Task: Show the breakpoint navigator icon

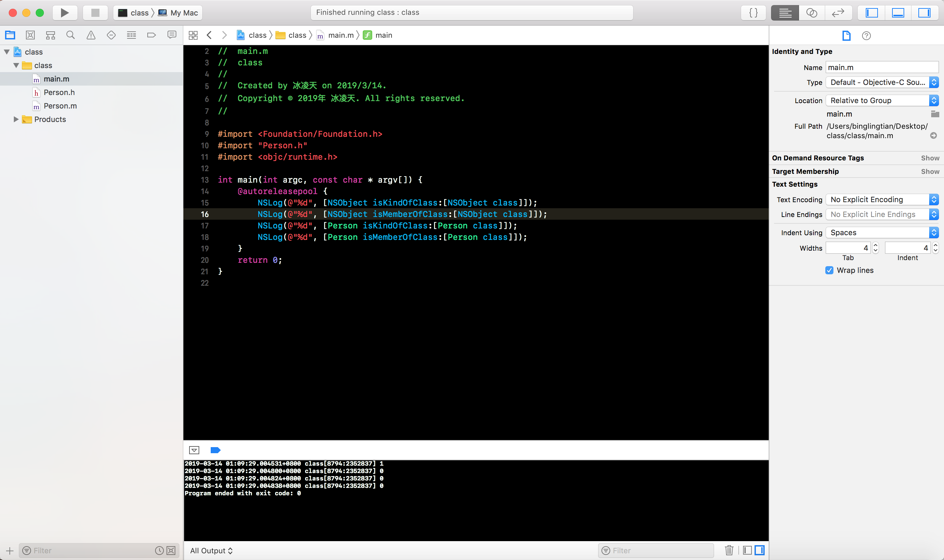Action: point(151,35)
